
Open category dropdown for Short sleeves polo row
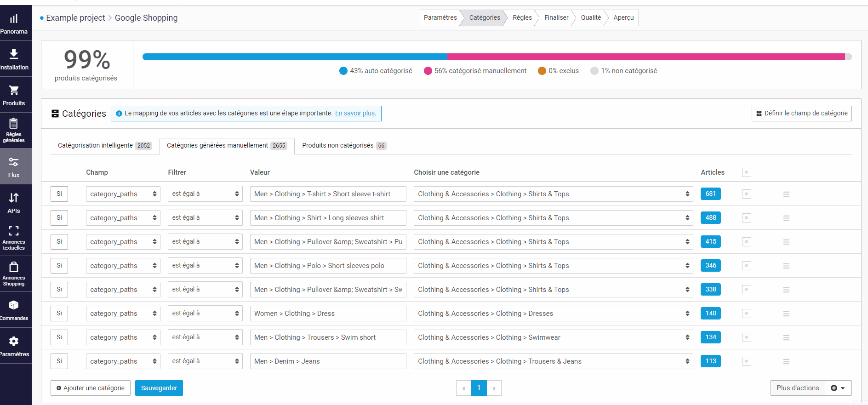pos(553,266)
